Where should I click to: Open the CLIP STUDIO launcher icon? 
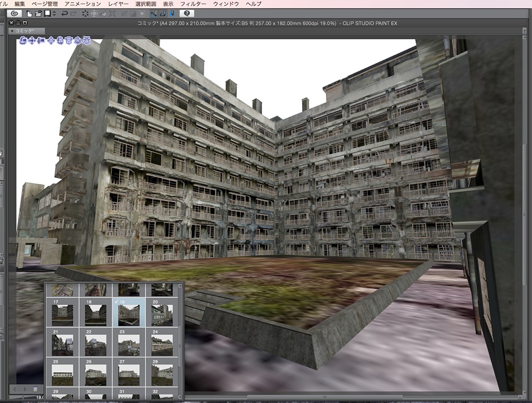(x=14, y=14)
